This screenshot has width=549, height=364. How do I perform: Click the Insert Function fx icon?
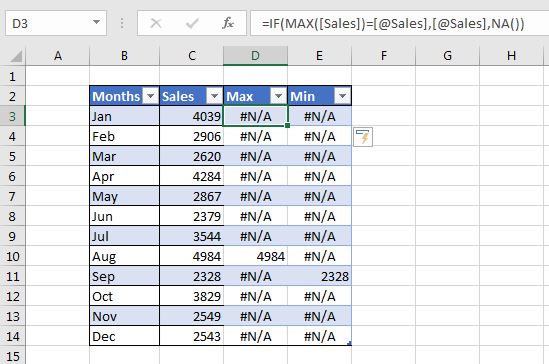(228, 23)
